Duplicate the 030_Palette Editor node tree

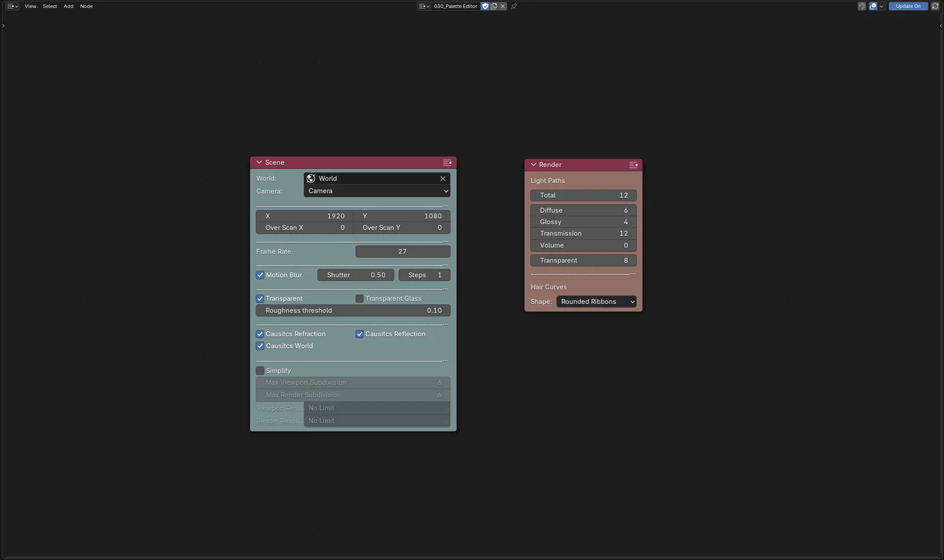coord(494,6)
